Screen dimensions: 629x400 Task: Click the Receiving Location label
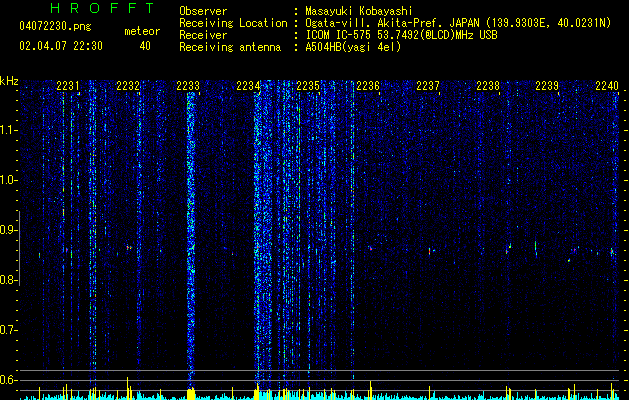(233, 23)
